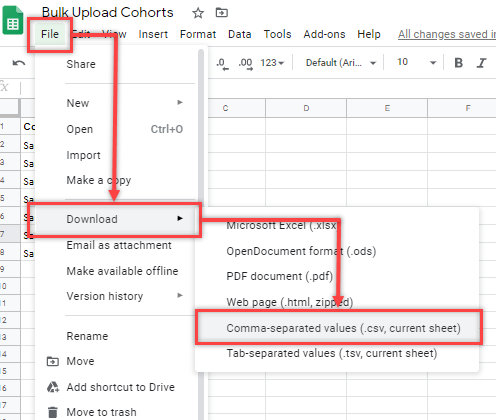This screenshot has width=496, height=420.
Task: Open the font size 10 dropdown
Action: click(416, 62)
